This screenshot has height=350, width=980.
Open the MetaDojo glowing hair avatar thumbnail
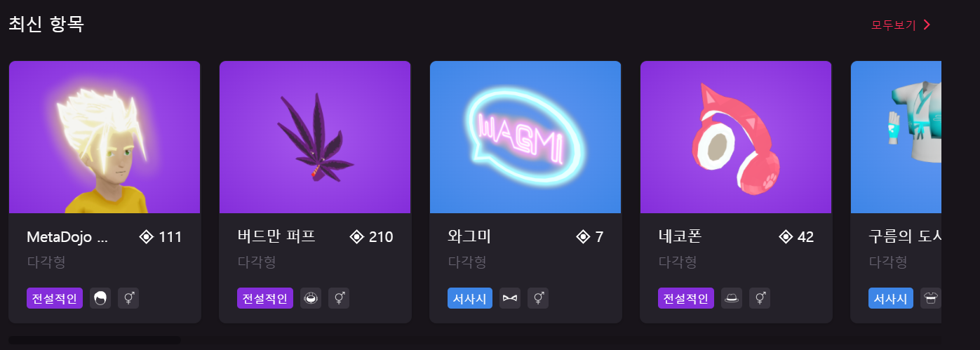pos(105,137)
